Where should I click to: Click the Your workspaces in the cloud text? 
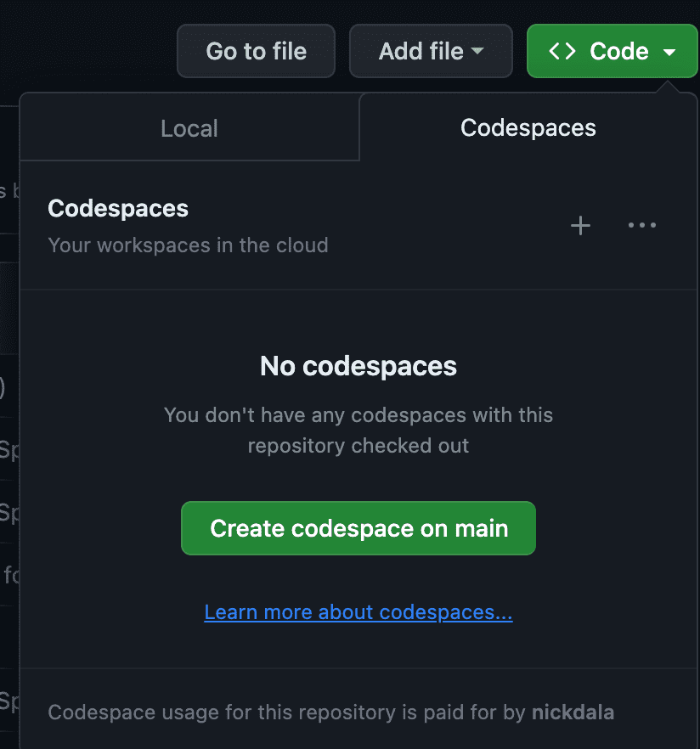click(x=189, y=245)
